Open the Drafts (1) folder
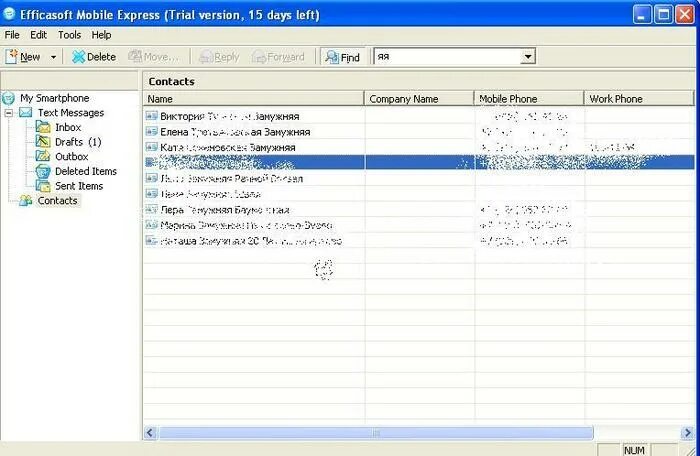The height and width of the screenshot is (456, 700). coord(78,142)
